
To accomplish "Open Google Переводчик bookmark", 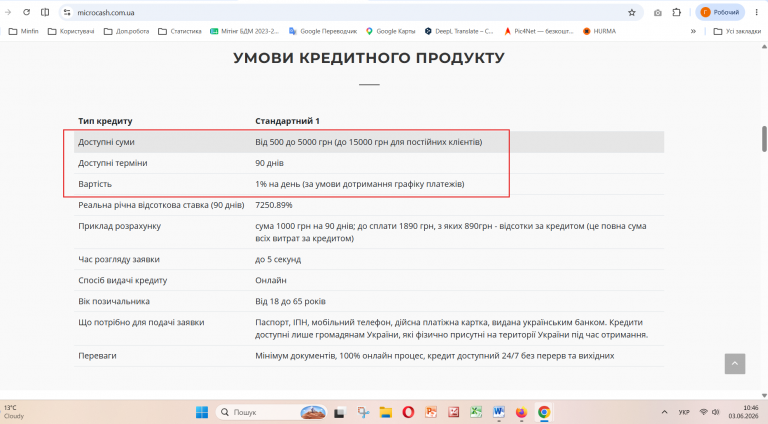I will (323, 31).
